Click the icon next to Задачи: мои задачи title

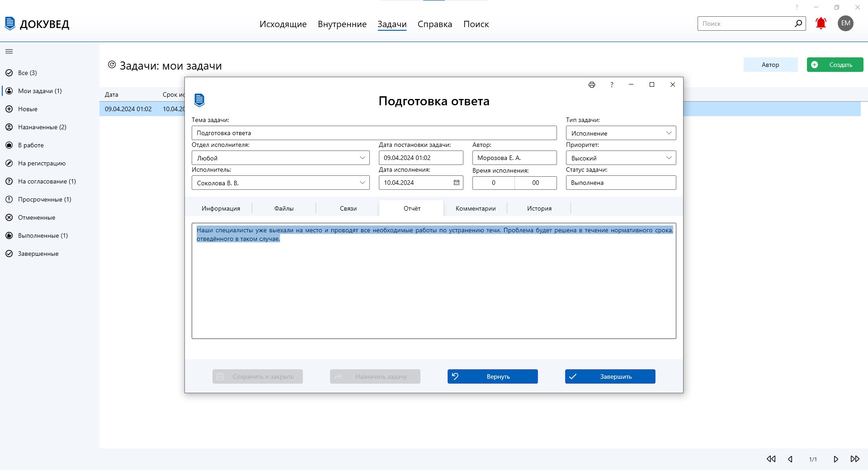pos(112,65)
